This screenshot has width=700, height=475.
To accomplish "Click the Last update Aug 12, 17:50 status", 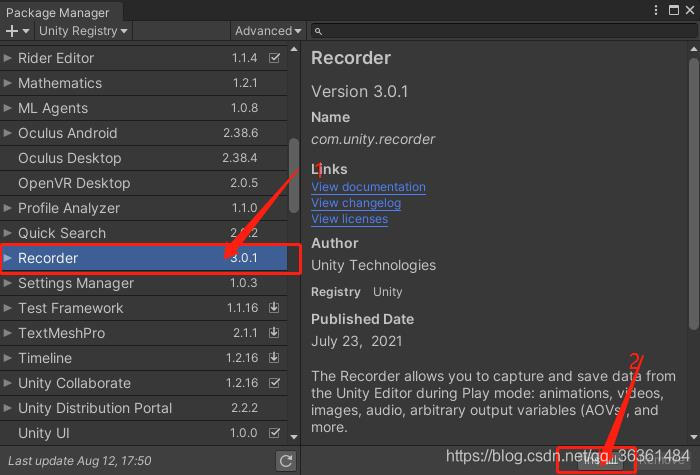I will 79,461.
